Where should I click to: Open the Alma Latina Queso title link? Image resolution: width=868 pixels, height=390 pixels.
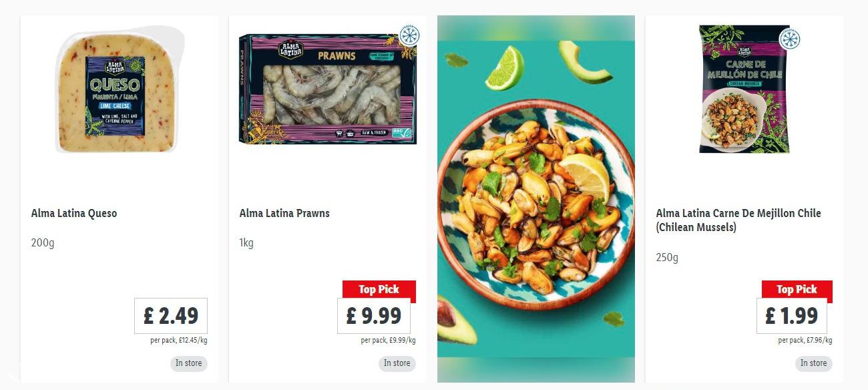click(x=74, y=214)
